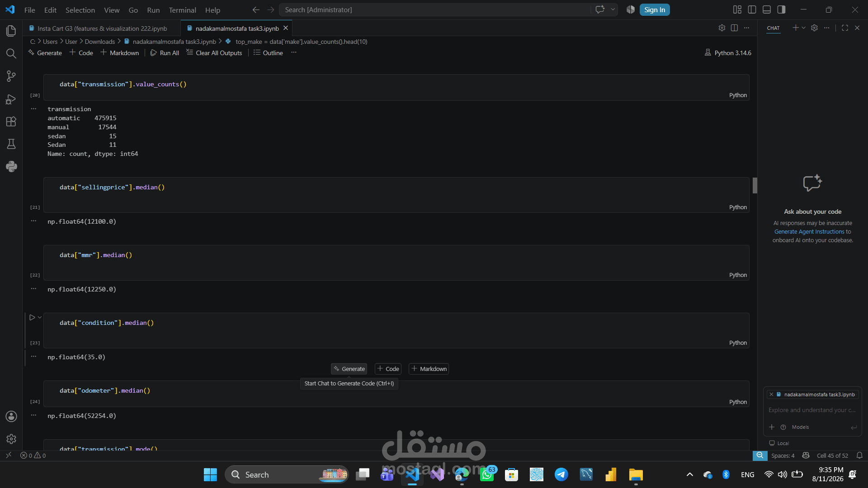Click Run All in notebook toolbar
Viewport: 868px width, 488px height.
165,53
